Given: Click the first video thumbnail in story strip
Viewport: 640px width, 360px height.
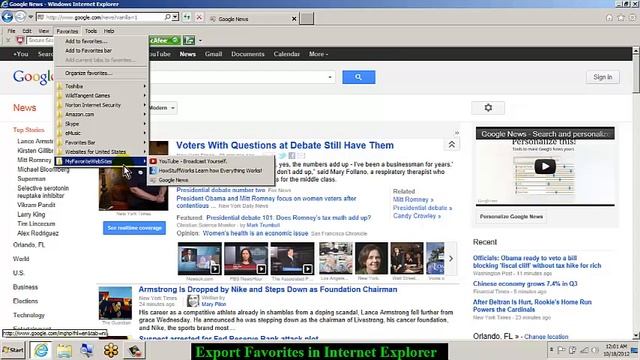Looking at the screenshot, I should 200,258.
